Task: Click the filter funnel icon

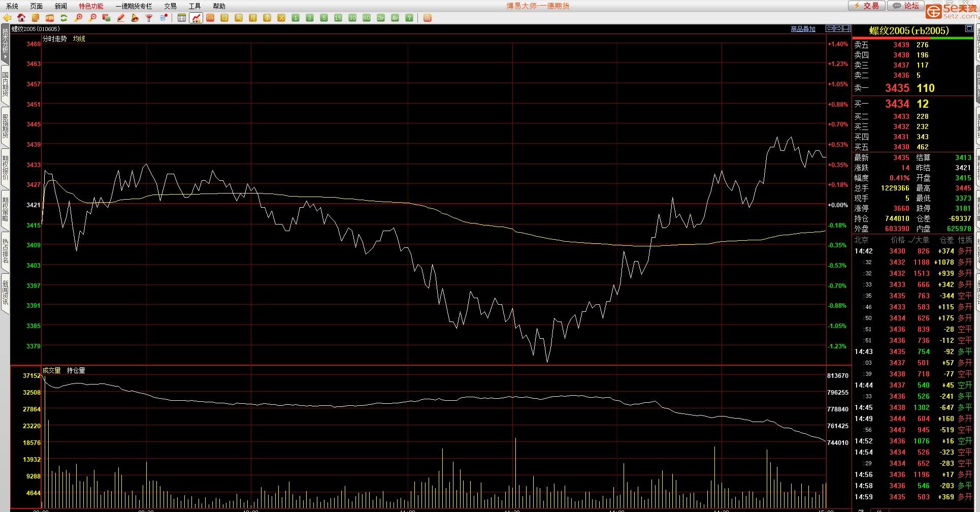Action: coord(149,18)
